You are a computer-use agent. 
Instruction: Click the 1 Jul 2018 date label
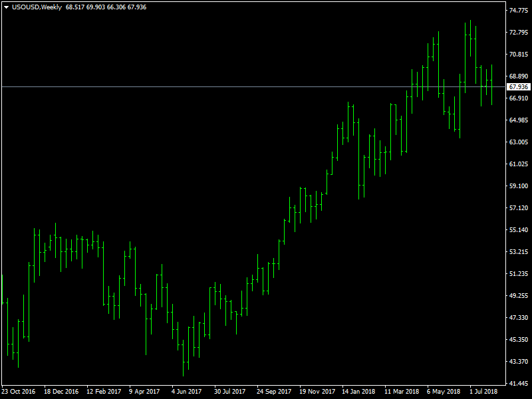point(483,392)
